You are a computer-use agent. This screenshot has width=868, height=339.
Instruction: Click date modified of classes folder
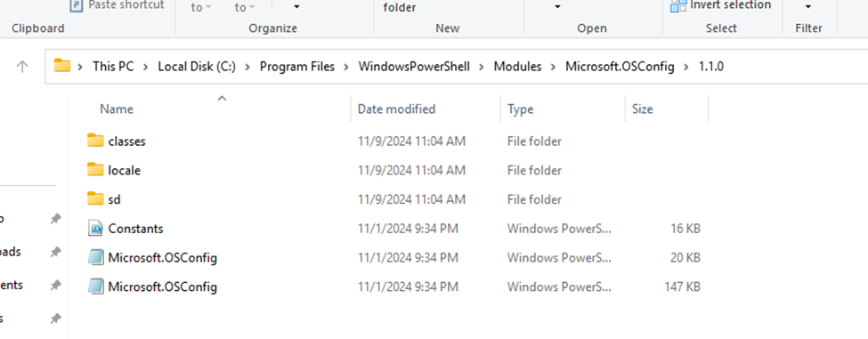(x=411, y=141)
